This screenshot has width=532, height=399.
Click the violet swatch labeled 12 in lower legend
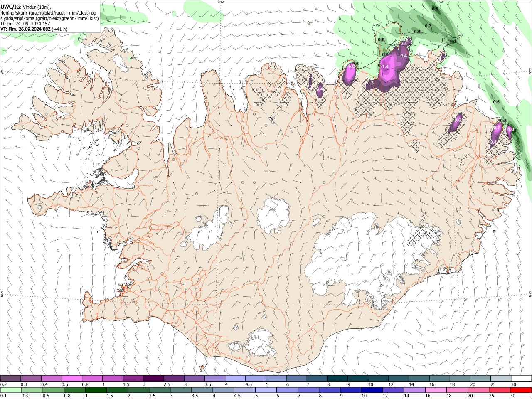coord(392,390)
